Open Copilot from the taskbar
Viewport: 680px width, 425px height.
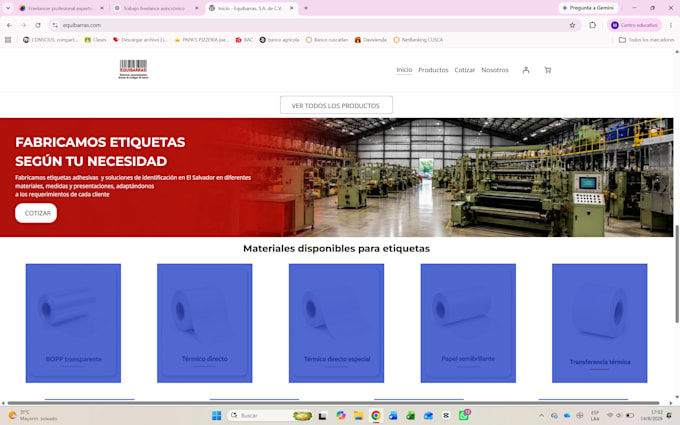click(x=341, y=415)
